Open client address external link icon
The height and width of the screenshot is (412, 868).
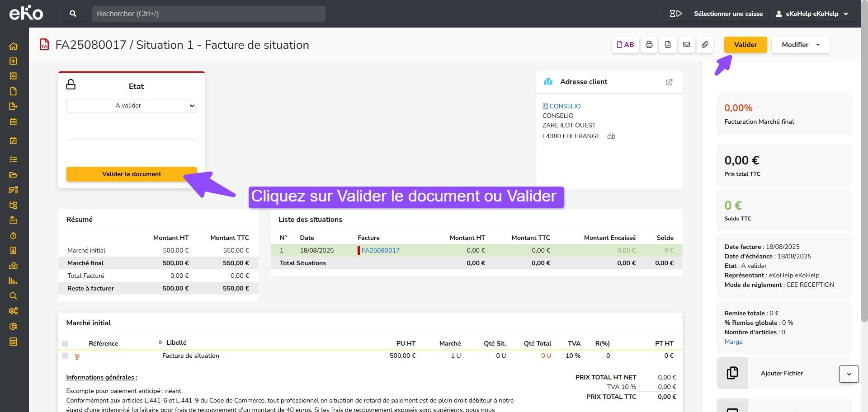pyautogui.click(x=669, y=82)
